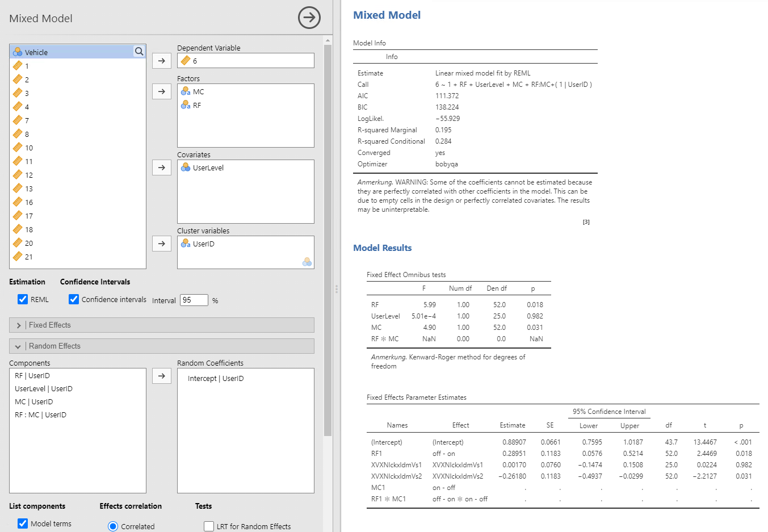Expand the Fixed Effects section

tap(162, 325)
